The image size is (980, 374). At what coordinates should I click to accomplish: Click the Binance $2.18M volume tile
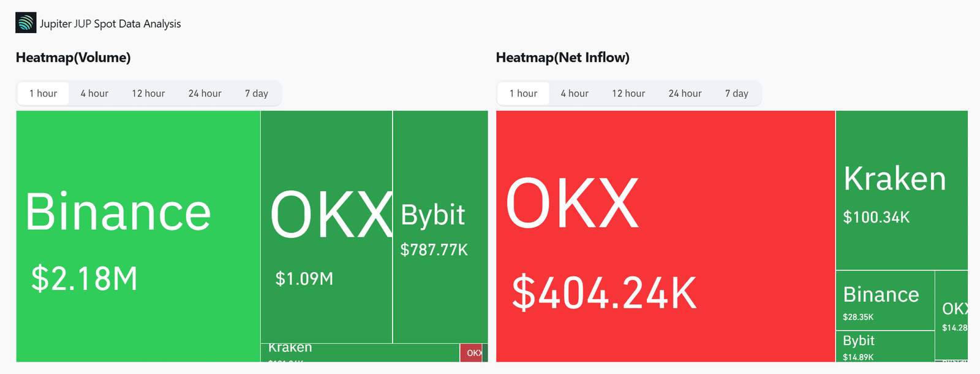click(x=138, y=236)
